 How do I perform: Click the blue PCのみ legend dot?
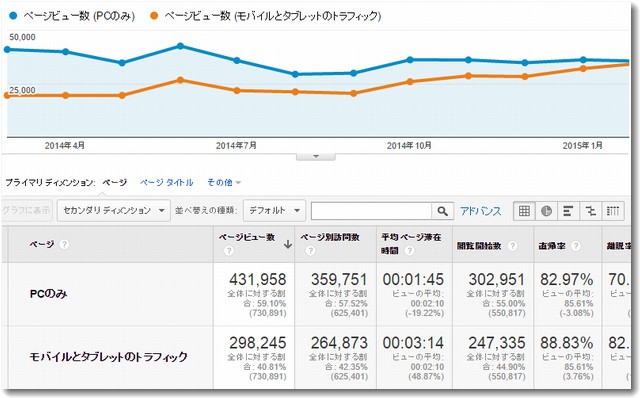[x=13, y=16]
